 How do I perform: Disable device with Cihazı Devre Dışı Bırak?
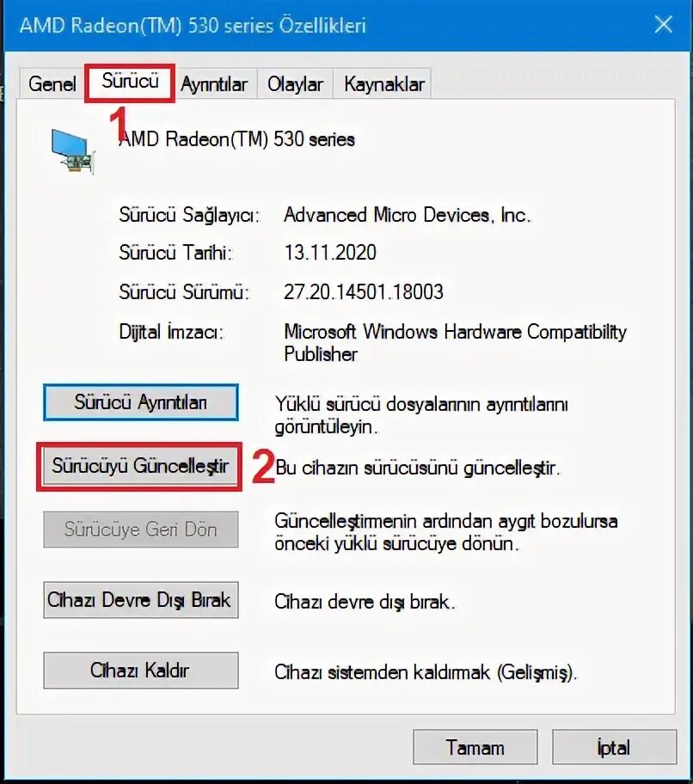click(x=140, y=600)
